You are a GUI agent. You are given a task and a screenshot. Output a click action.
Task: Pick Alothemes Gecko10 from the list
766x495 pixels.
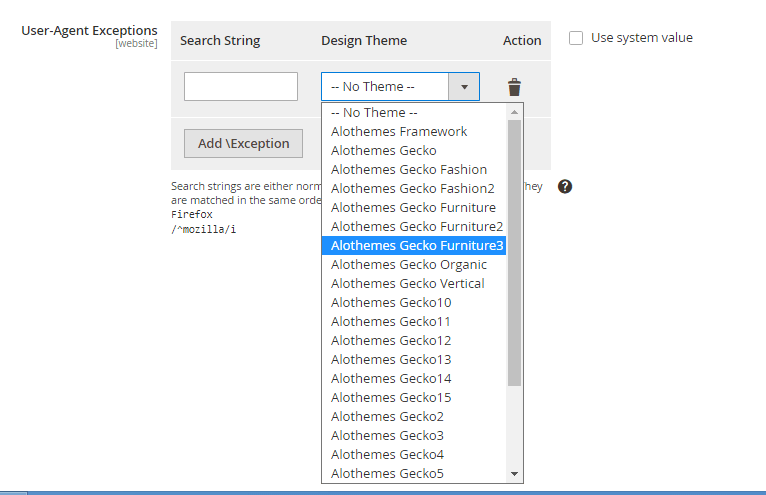coord(391,303)
